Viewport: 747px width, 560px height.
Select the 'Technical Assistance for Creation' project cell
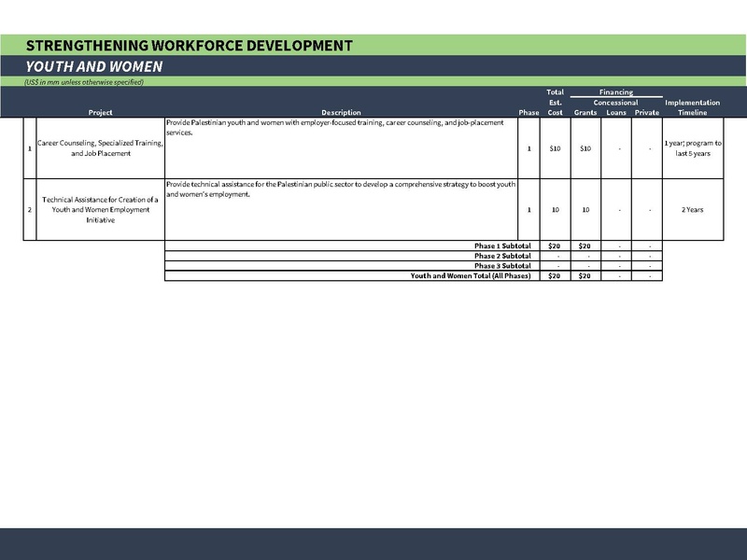pos(100,210)
